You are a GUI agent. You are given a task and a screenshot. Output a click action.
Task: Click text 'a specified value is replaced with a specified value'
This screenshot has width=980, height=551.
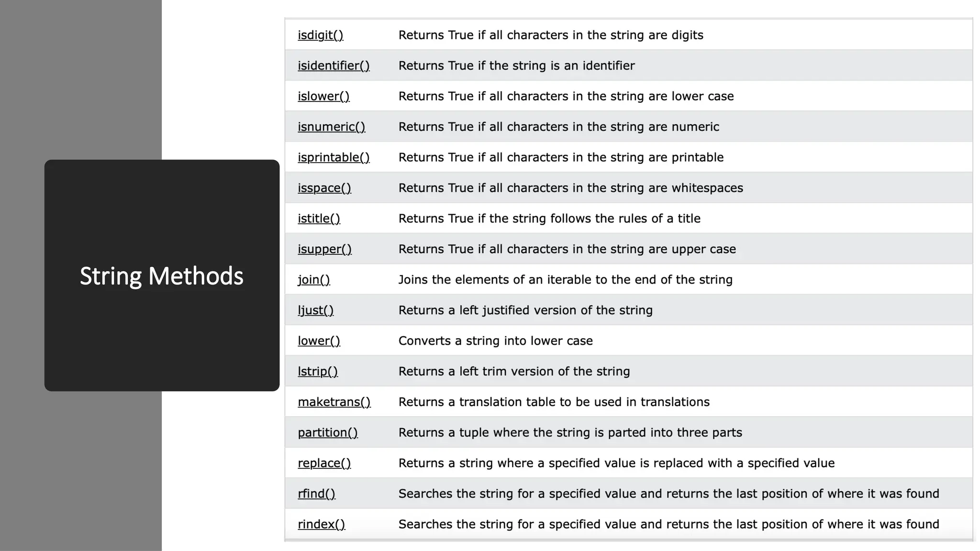pos(686,463)
